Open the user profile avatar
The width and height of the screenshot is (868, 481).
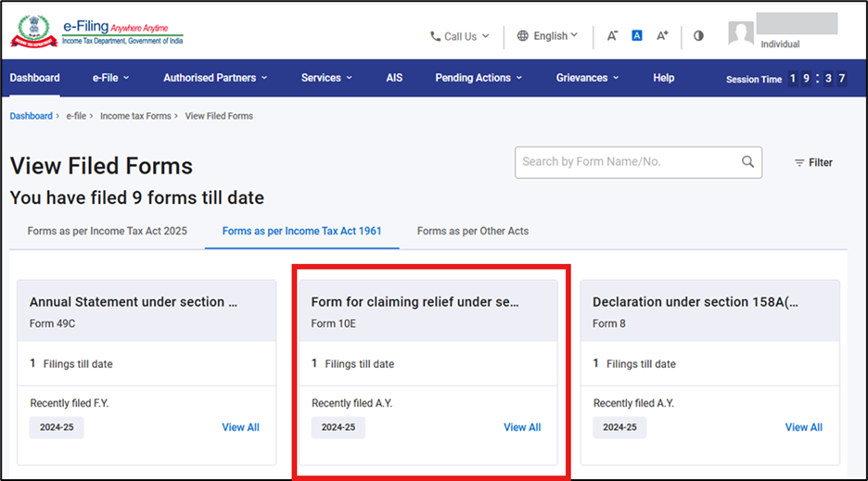[x=741, y=35]
